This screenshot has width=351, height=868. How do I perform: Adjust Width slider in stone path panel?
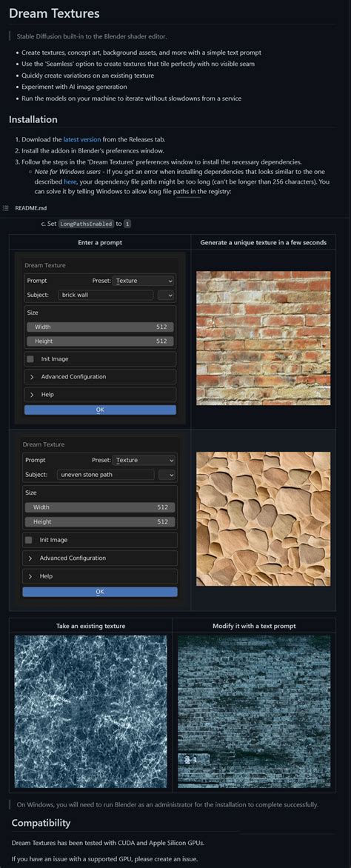coord(100,507)
